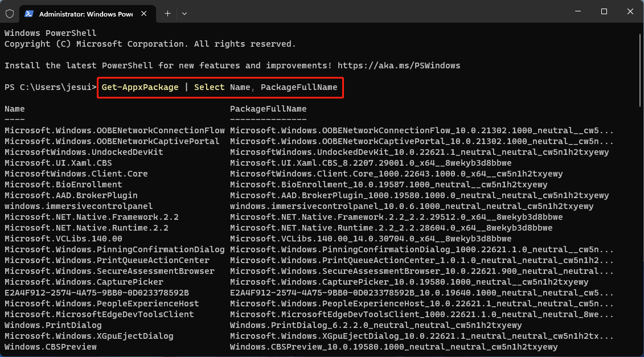Click full name MicrosoftWindows.UndockedDevKit_10.0.22621.1

tap(419, 152)
